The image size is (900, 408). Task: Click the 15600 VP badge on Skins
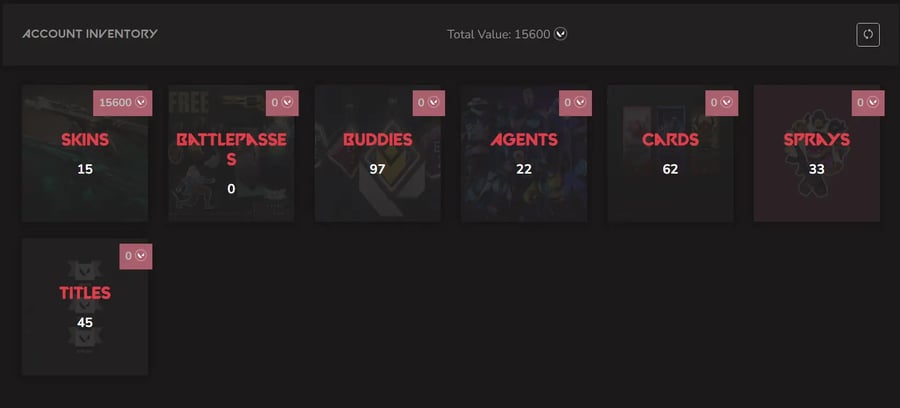pyautogui.click(x=123, y=103)
